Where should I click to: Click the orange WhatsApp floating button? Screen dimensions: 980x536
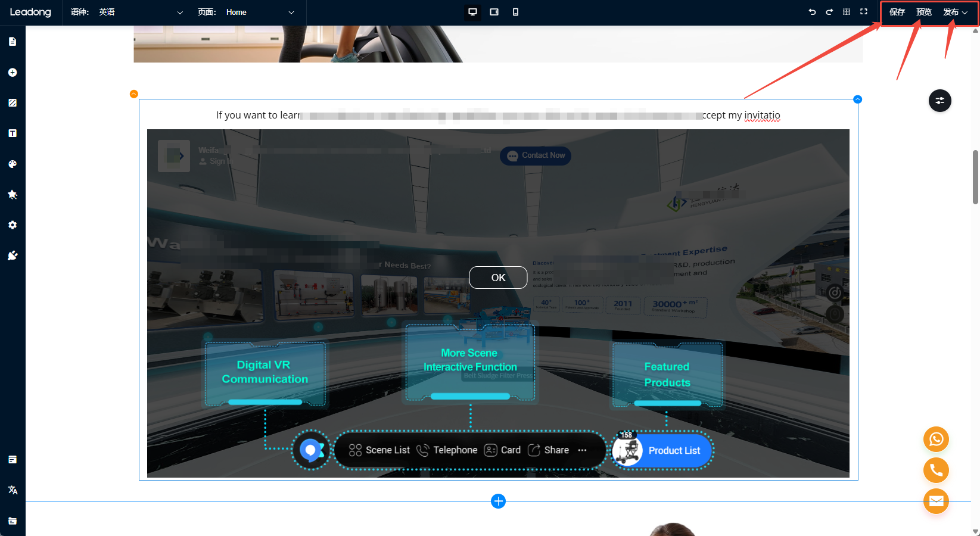(x=936, y=440)
